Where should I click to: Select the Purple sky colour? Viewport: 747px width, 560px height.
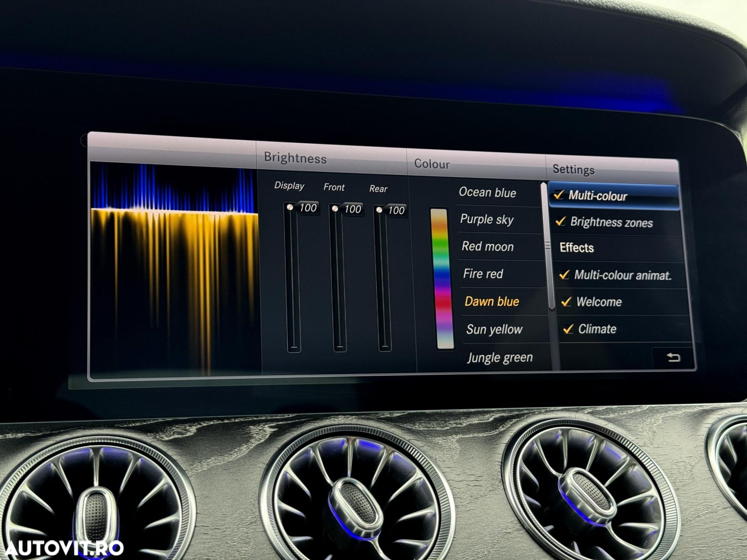pos(487,219)
